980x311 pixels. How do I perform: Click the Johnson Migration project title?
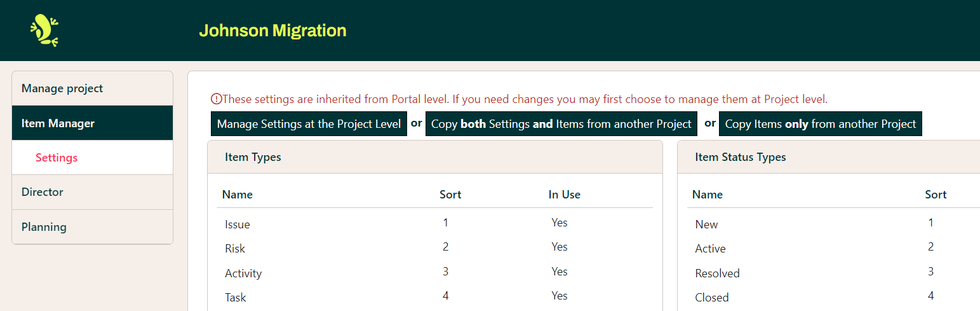click(272, 31)
